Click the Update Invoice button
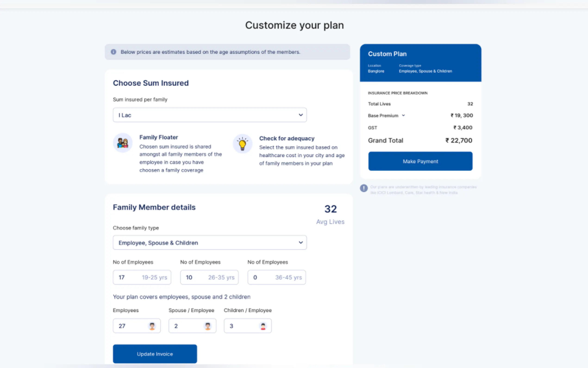 (155, 354)
